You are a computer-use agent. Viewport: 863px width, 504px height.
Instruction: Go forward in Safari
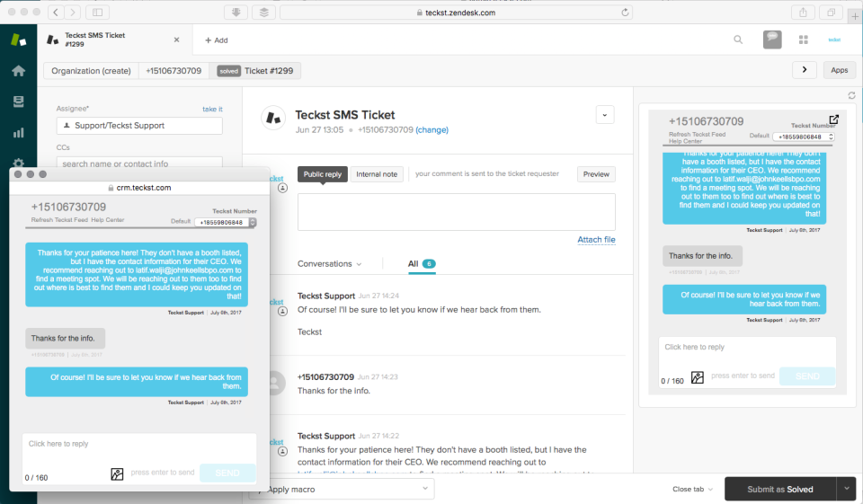pos(73,12)
